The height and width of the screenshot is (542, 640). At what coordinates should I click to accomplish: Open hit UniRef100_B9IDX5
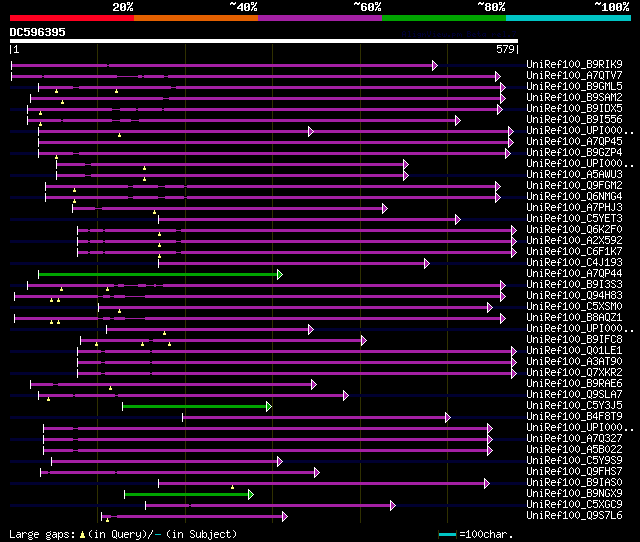tap(574, 109)
